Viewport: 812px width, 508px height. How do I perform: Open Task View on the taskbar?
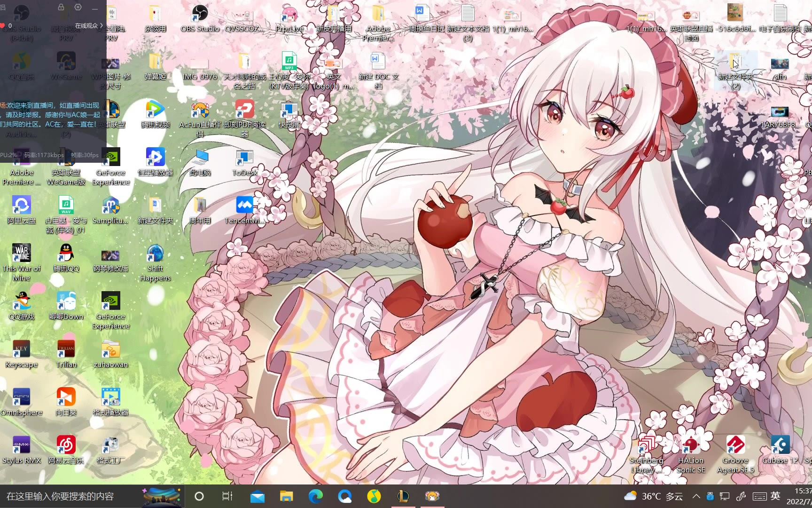pos(227,496)
